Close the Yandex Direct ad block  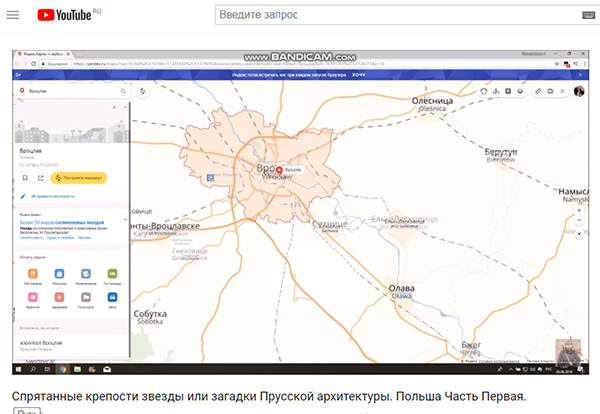[x=125, y=220]
